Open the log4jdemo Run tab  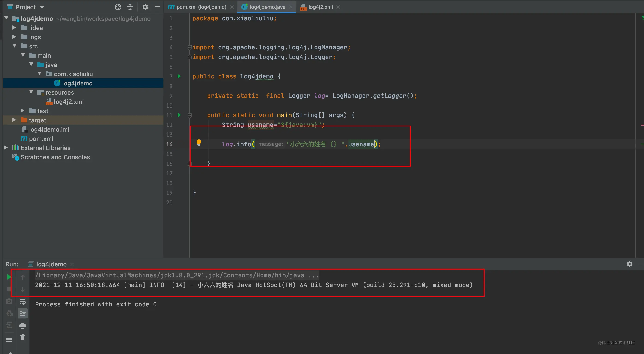click(x=51, y=264)
